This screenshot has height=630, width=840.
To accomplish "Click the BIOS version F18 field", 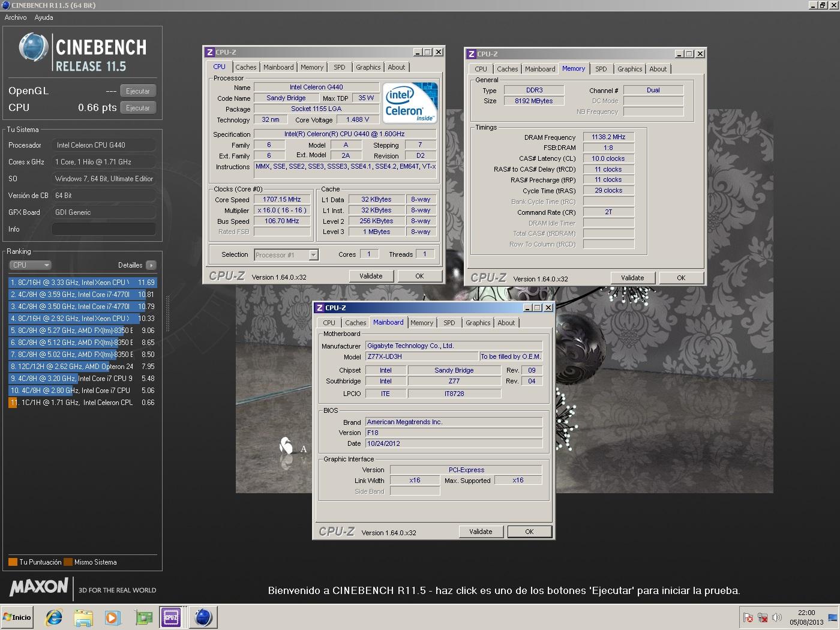I will click(454, 433).
